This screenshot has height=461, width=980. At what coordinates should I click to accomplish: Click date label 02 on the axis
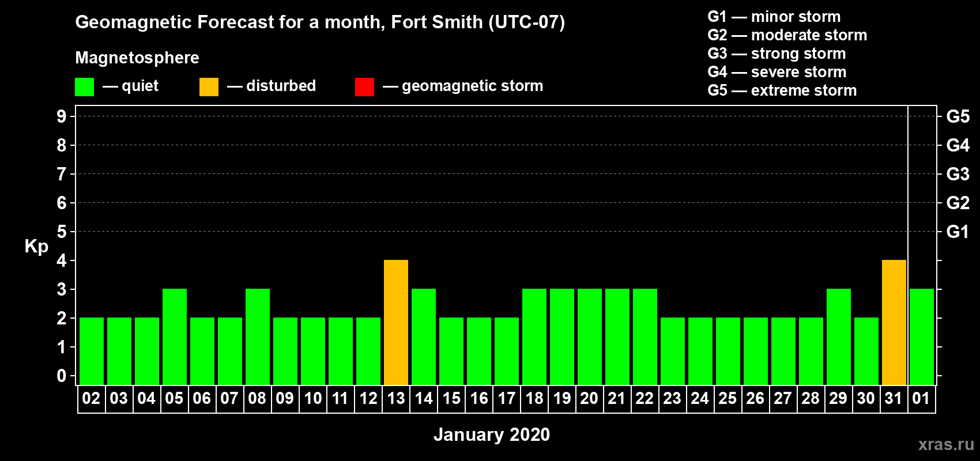[91, 398]
